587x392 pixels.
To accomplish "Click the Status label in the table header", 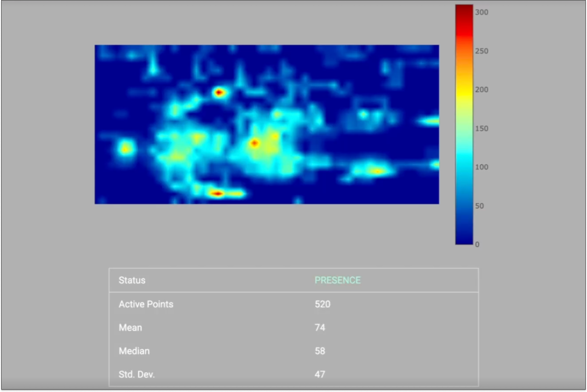I will tap(132, 280).
